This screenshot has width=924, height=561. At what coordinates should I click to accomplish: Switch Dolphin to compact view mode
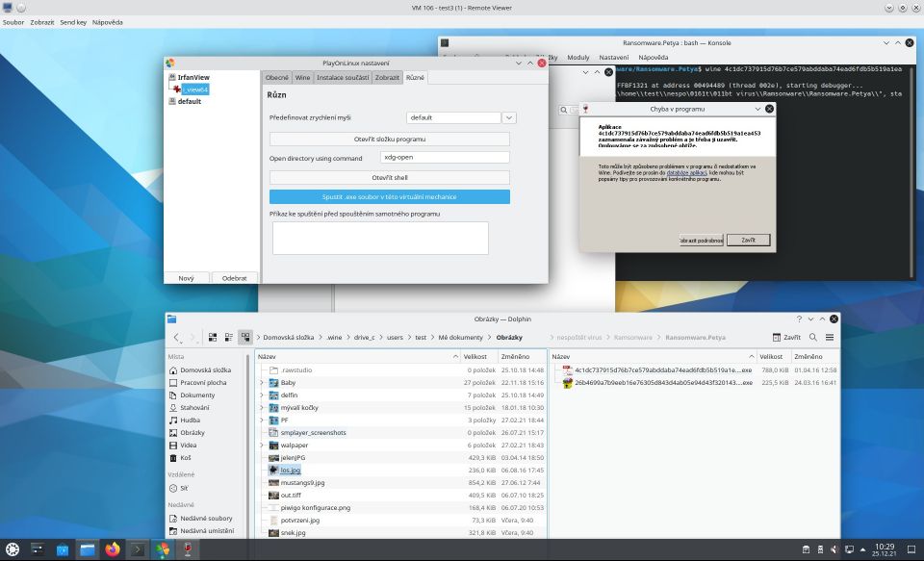pos(229,337)
